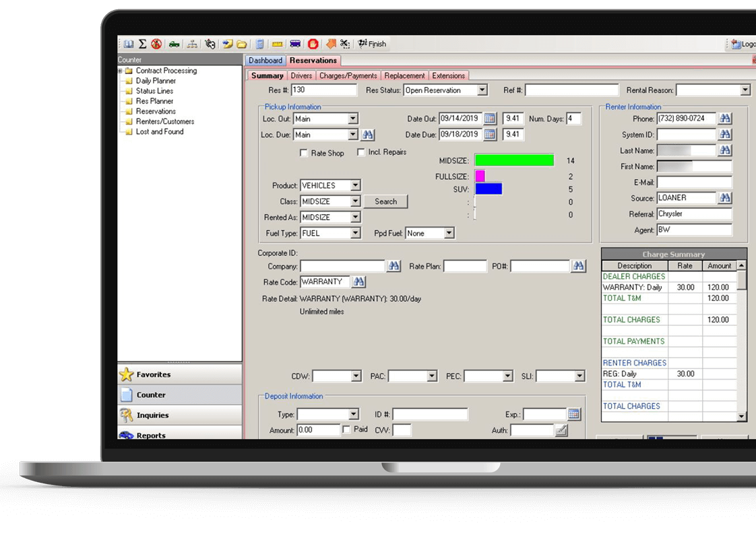Viewport: 756px width, 542px height.
Task: Open the Reports navigation panel
Action: pos(179,433)
